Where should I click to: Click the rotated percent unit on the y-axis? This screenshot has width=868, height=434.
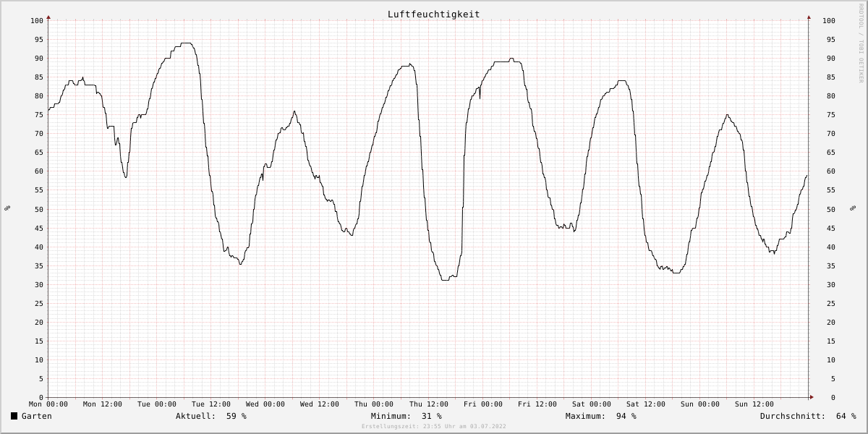pyautogui.click(x=7, y=208)
